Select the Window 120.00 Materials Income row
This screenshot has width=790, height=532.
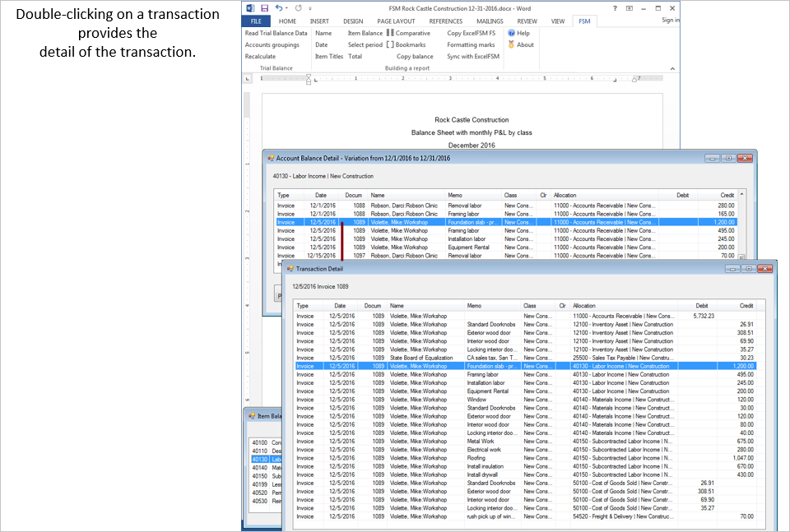(525, 400)
